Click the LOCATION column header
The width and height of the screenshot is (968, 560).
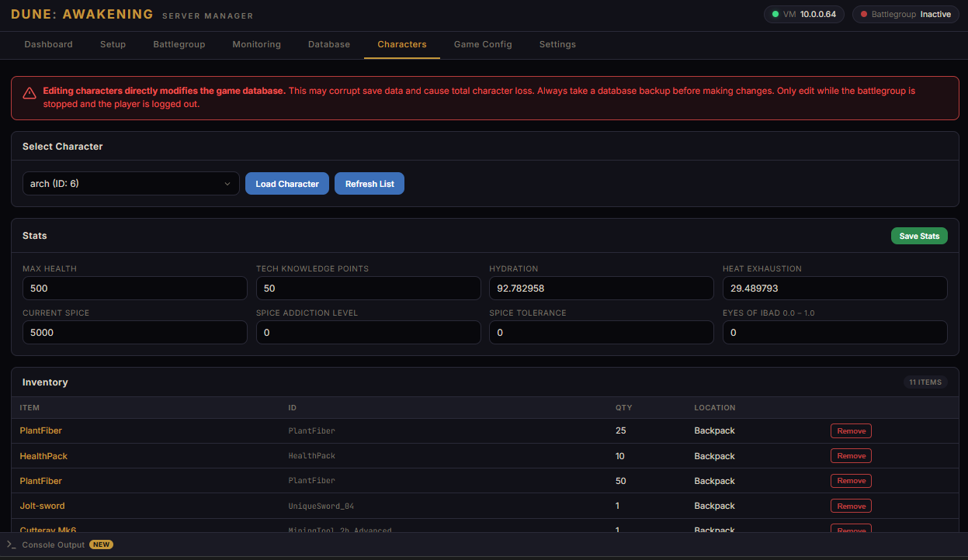(x=715, y=407)
